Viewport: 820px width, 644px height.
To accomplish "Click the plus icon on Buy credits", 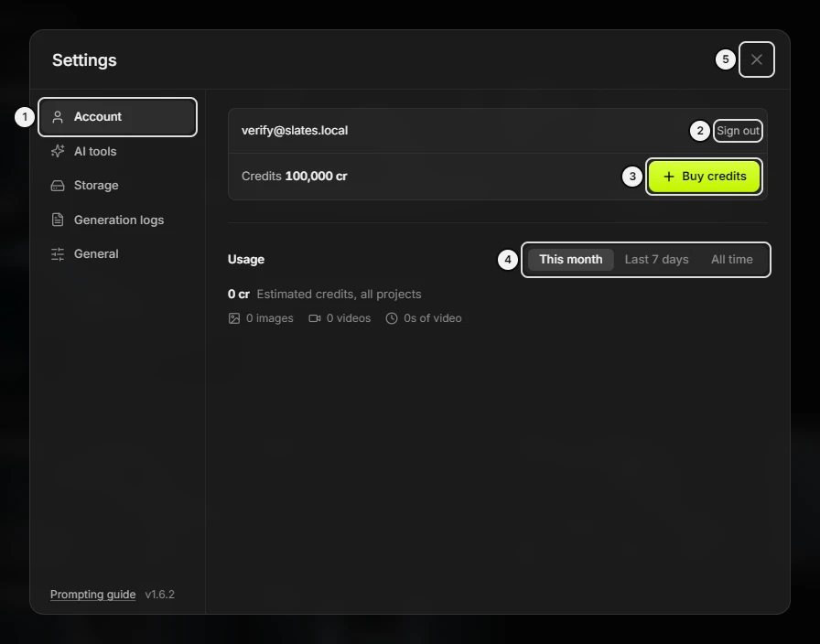I will pos(668,177).
